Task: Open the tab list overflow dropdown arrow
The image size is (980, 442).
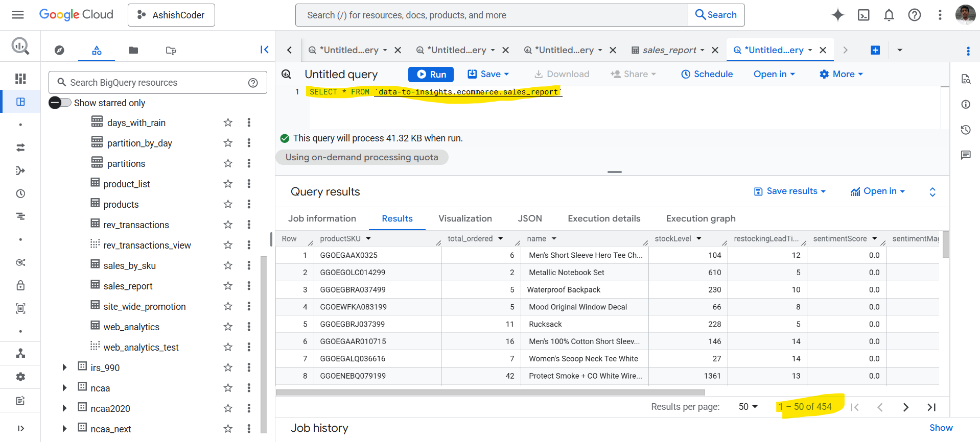Action: (x=900, y=50)
